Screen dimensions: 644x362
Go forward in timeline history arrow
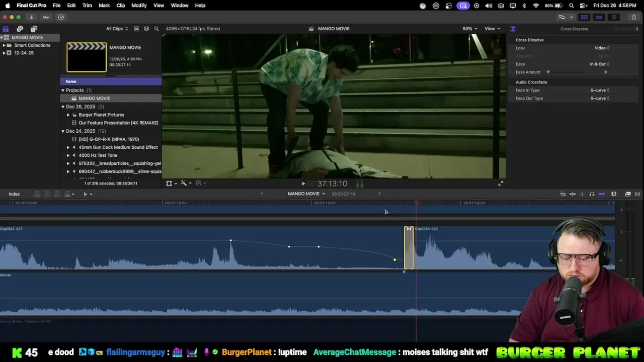coord(379,194)
